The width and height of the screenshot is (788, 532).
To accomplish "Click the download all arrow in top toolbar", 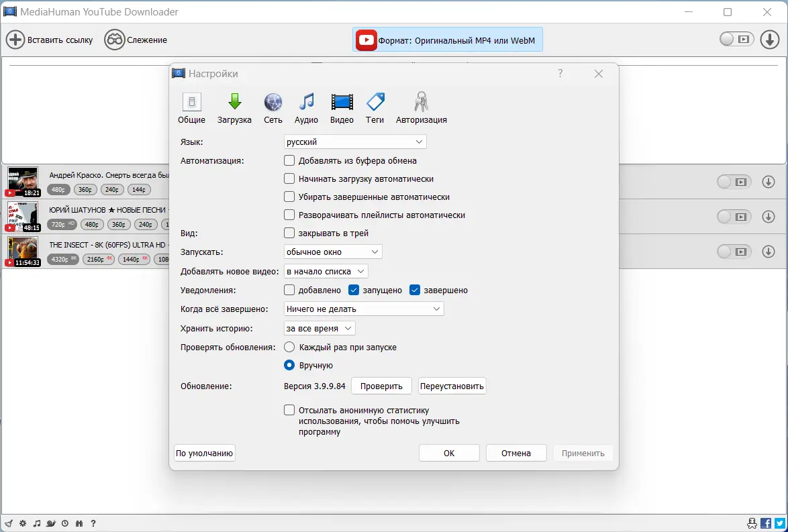I will point(769,39).
